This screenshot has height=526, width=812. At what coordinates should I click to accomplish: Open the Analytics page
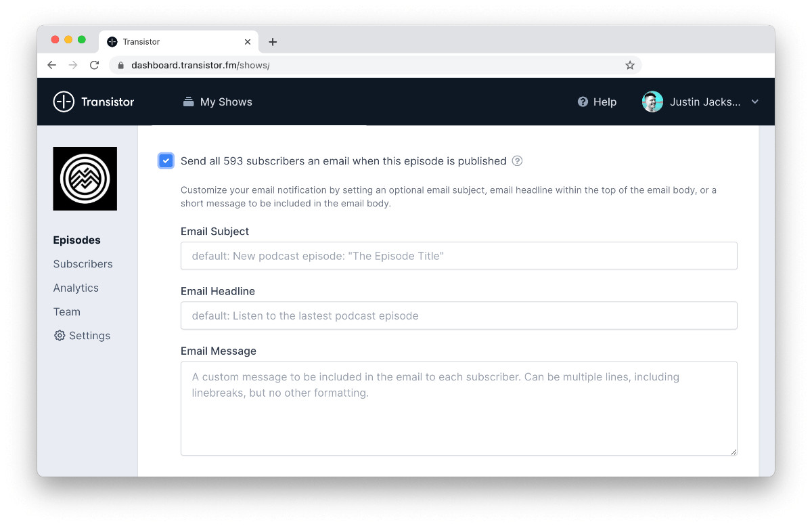point(76,288)
